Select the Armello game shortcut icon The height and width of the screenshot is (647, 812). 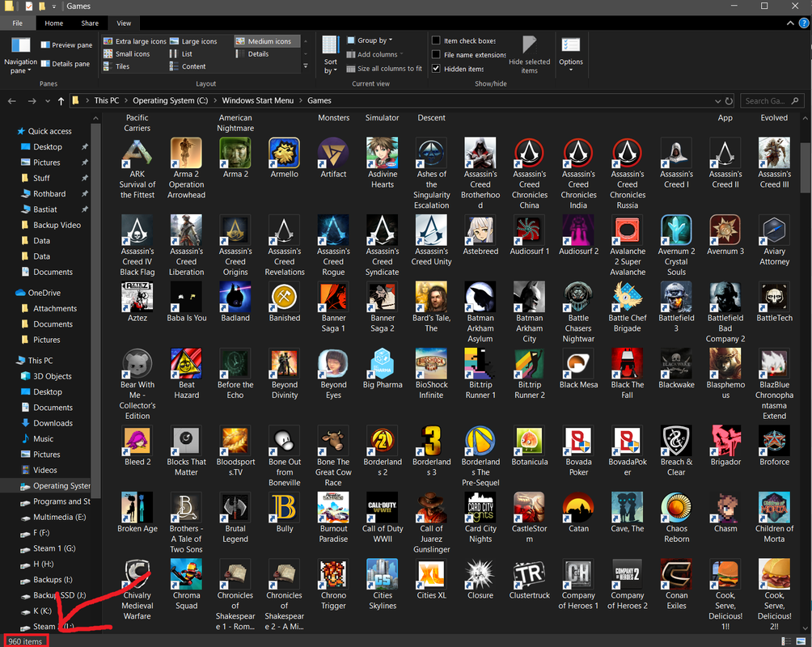[285, 153]
